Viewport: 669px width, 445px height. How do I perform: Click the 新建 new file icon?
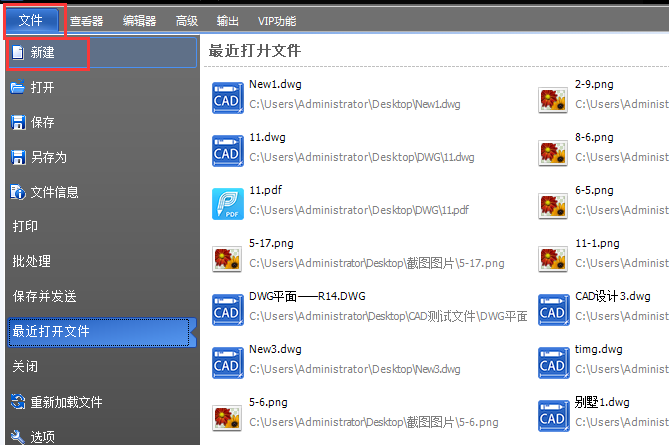click(18, 52)
